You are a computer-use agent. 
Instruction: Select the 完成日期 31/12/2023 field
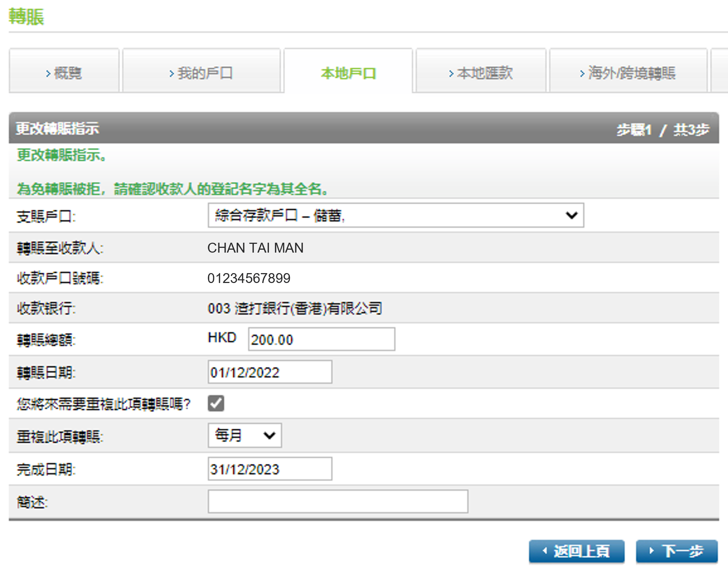pyautogui.click(x=269, y=469)
